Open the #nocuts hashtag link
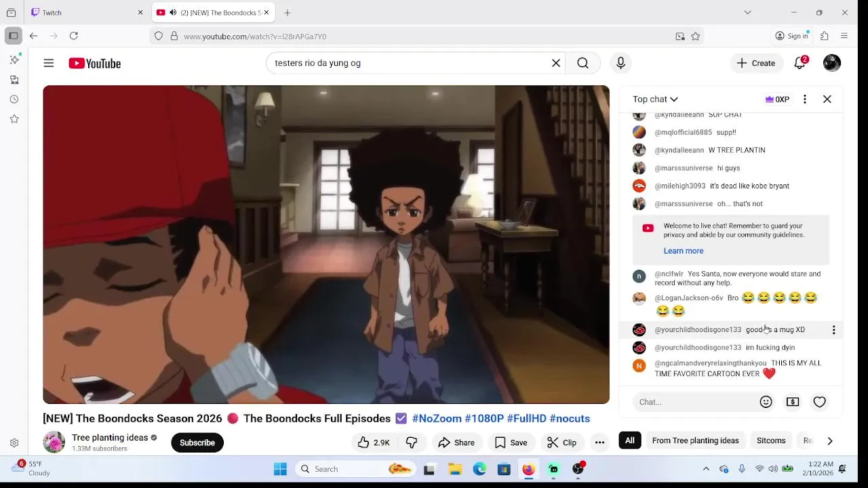 (x=570, y=419)
